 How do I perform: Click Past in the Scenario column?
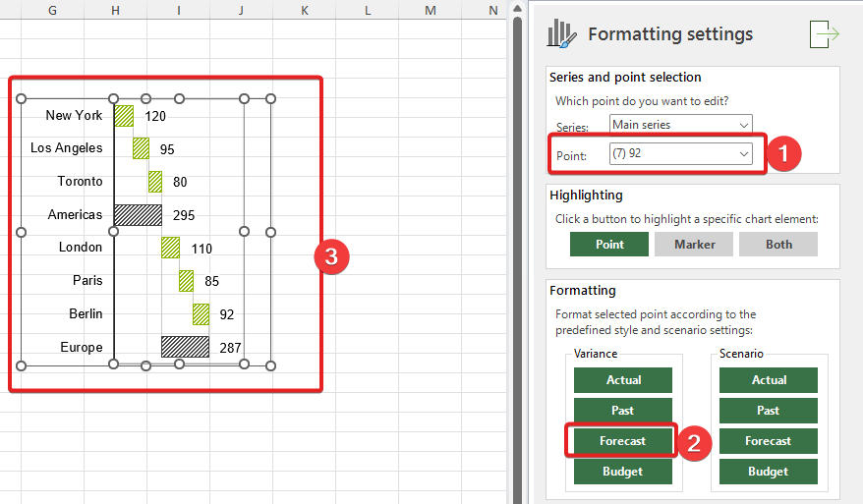coord(769,411)
